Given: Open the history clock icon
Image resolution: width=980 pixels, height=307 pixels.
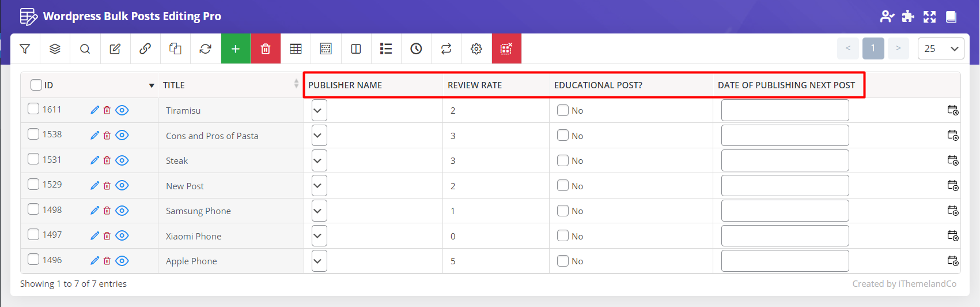Looking at the screenshot, I should tap(416, 49).
